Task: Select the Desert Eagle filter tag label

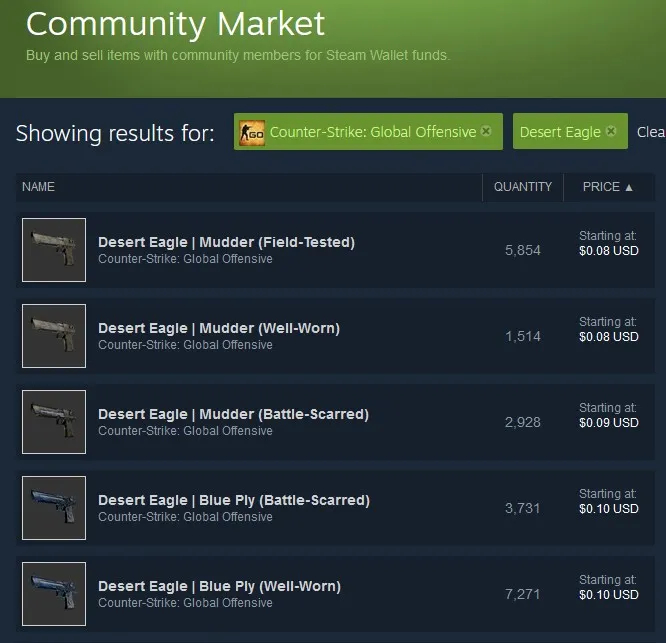Action: 560,132
